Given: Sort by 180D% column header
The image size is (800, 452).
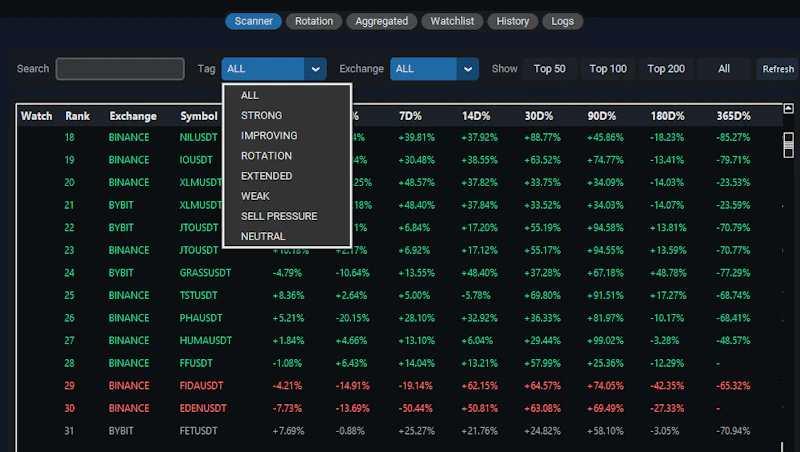Looking at the screenshot, I should pos(667,116).
